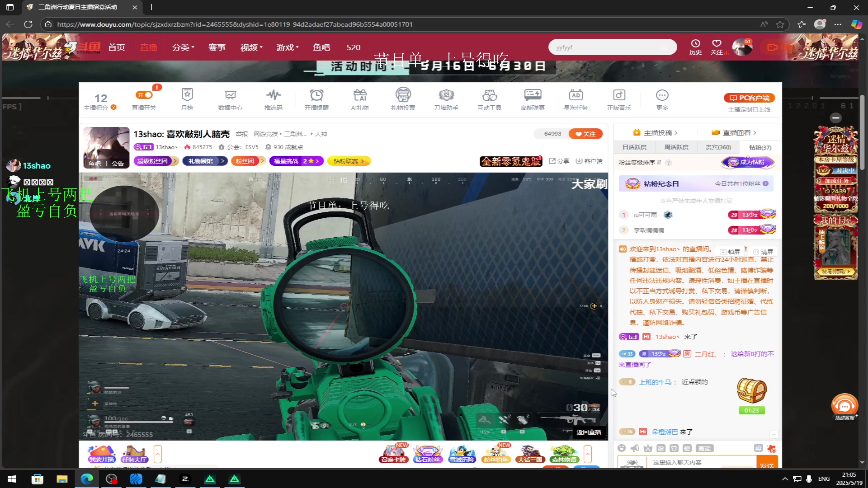The width and height of the screenshot is (868, 488).
Task: Open 任务大厅 task hall icon
Action: 134,454
